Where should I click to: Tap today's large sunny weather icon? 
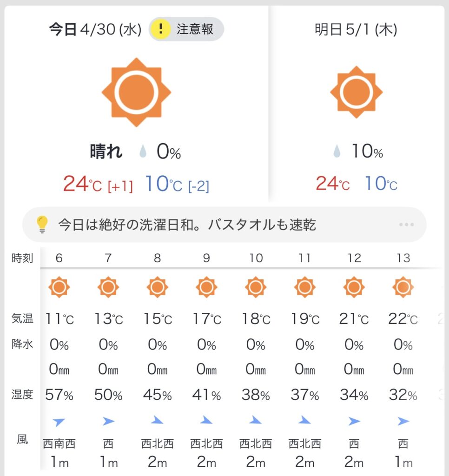click(x=136, y=93)
